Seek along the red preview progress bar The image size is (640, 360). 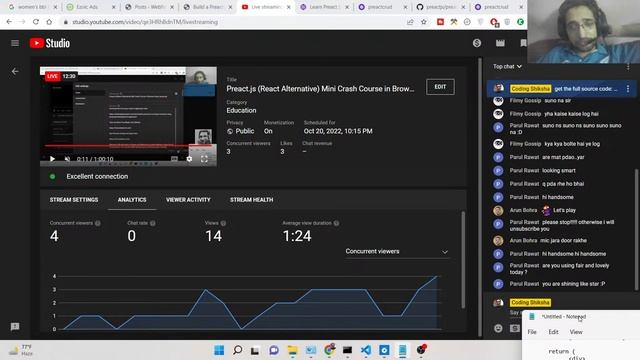128,145
